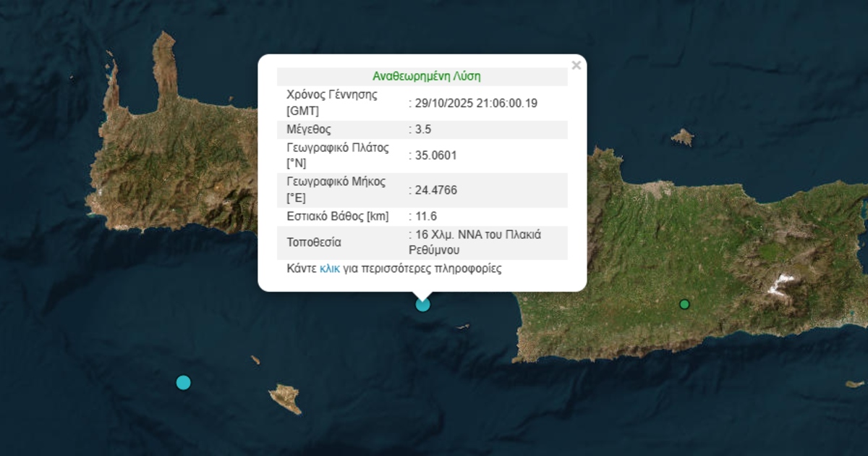Viewport: 868px width, 456px height.
Task: Click the focal depth value 11.6
Action: pos(426,216)
